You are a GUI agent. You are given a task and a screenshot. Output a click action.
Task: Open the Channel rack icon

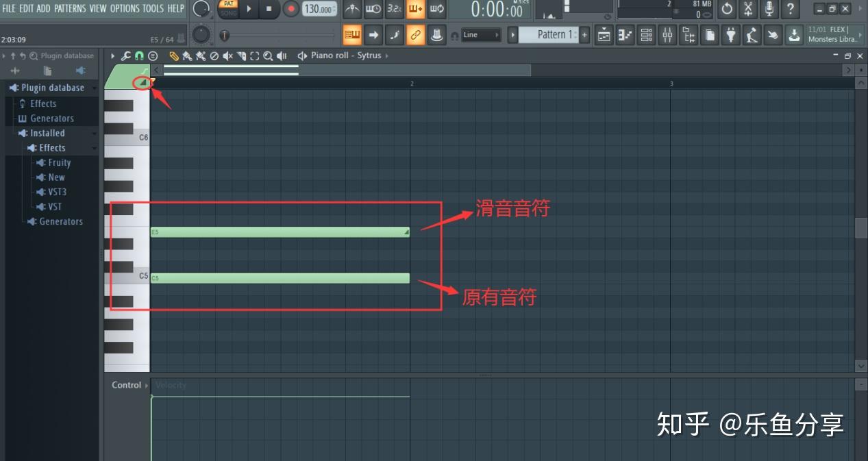(646, 34)
